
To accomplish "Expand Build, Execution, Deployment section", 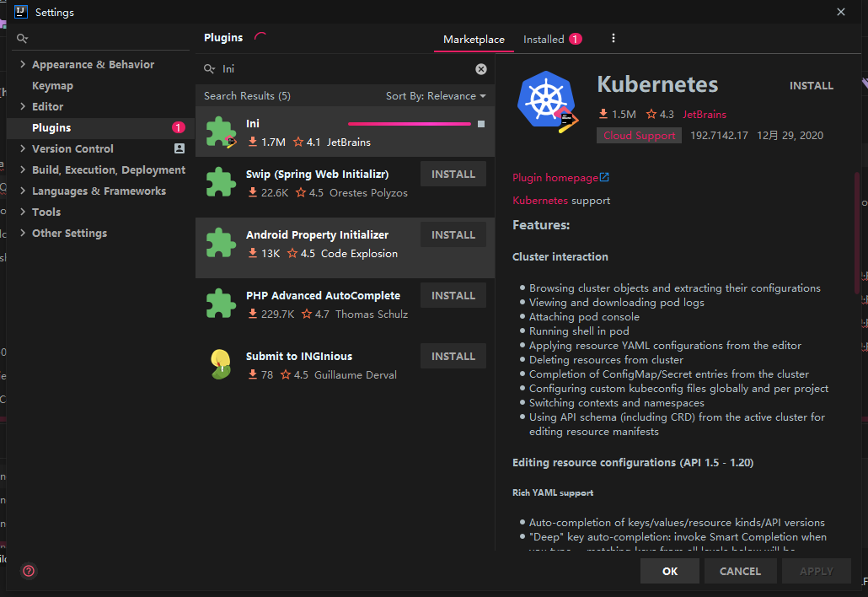I will pyautogui.click(x=23, y=169).
